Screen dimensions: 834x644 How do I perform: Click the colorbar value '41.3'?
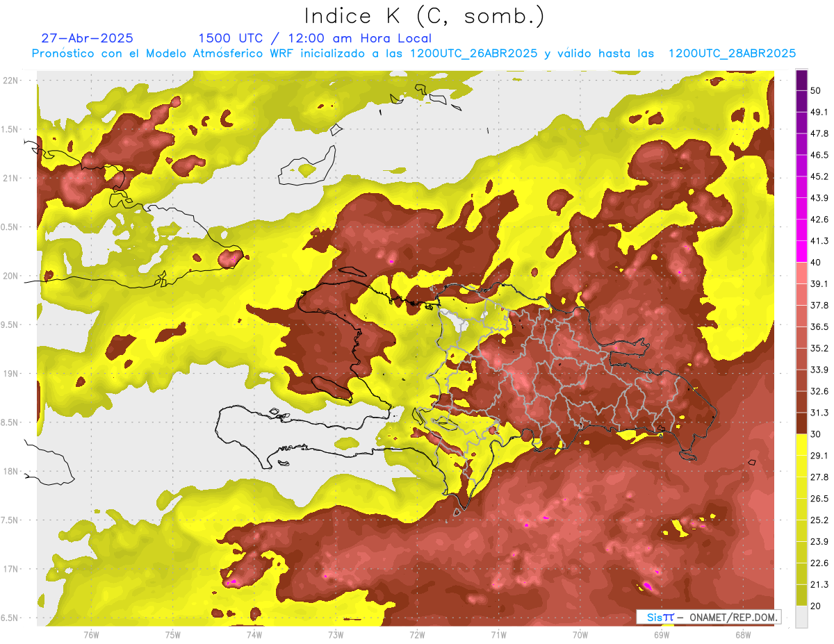819,241
